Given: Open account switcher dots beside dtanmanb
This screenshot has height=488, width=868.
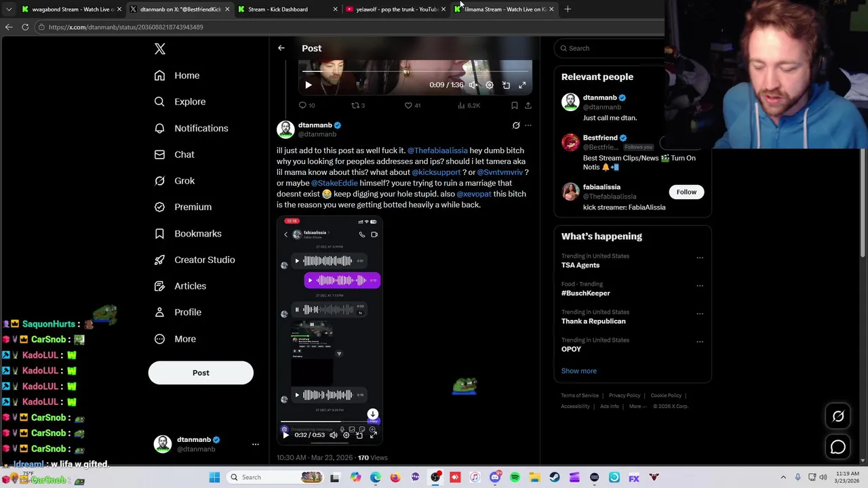Looking at the screenshot, I should pyautogui.click(x=256, y=445).
